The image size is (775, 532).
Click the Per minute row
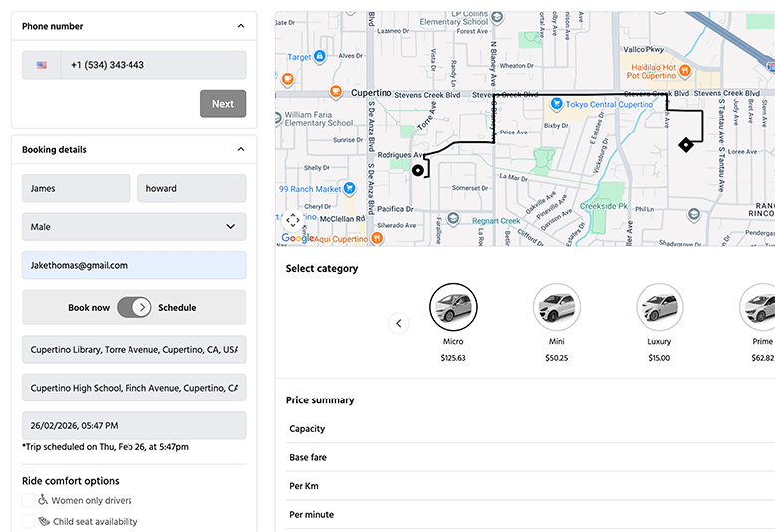click(x=530, y=515)
